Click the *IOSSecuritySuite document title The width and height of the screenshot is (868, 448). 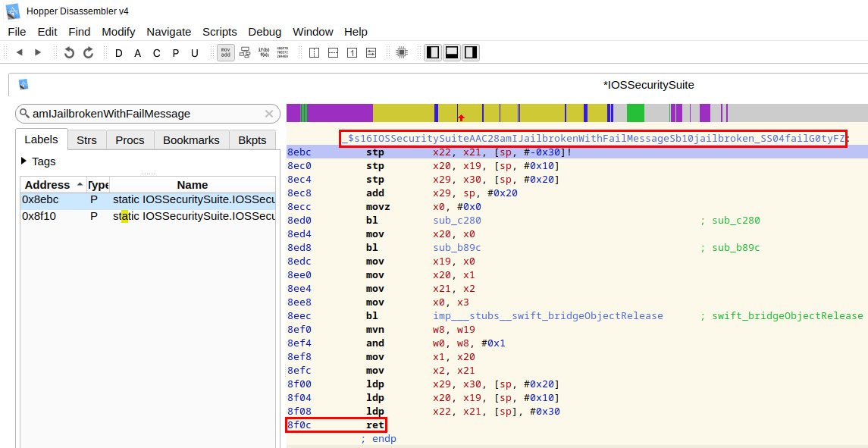click(648, 86)
